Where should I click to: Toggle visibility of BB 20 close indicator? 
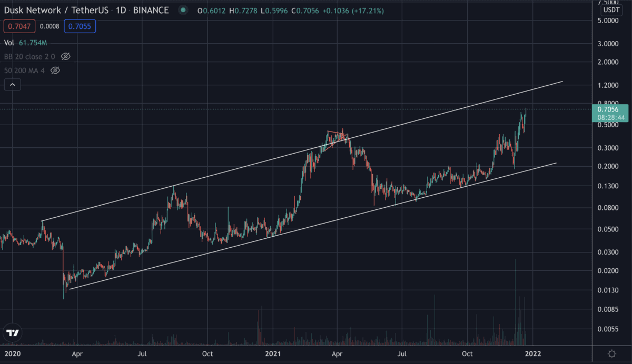(66, 56)
